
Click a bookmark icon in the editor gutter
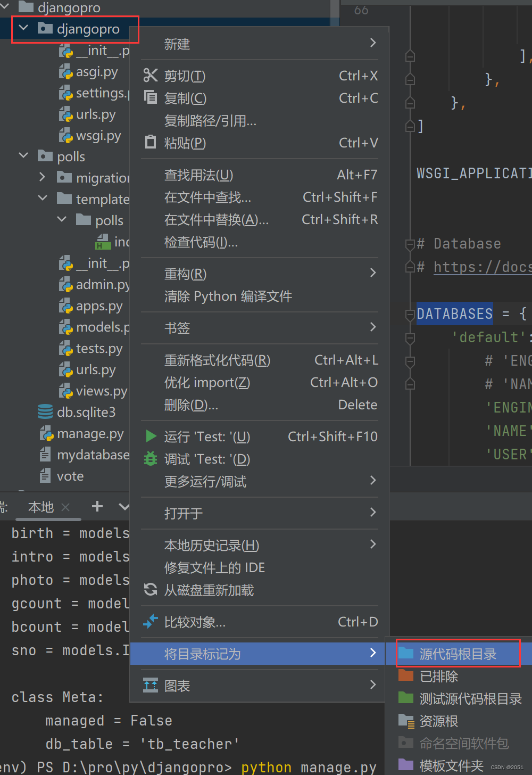click(410, 55)
